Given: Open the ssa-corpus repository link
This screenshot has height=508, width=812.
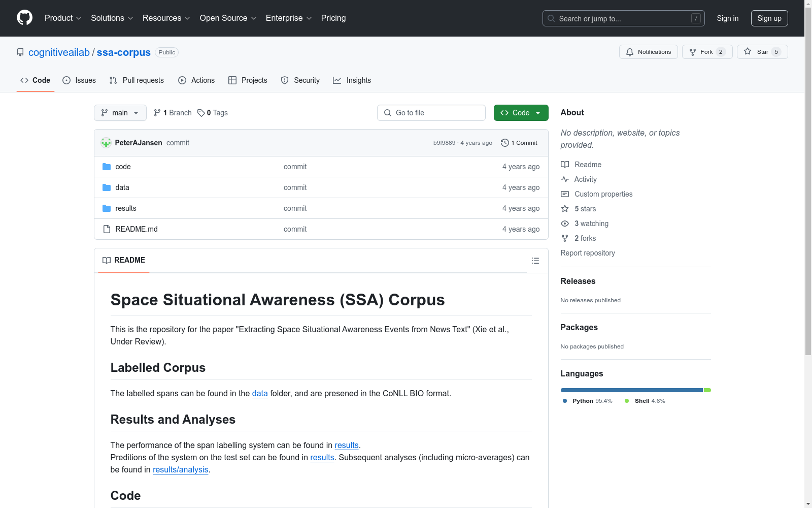Looking at the screenshot, I should coord(124,52).
